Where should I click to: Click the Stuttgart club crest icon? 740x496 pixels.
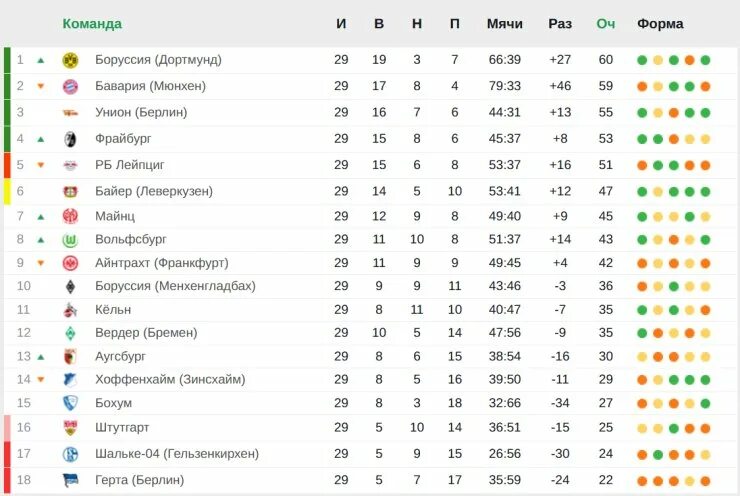[x=70, y=428]
